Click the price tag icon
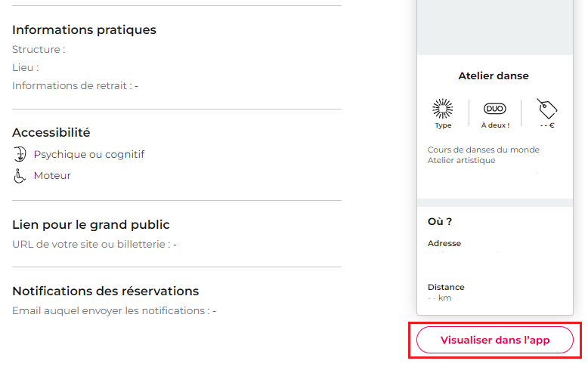Viewport: 588px width, 367px height. tap(546, 109)
